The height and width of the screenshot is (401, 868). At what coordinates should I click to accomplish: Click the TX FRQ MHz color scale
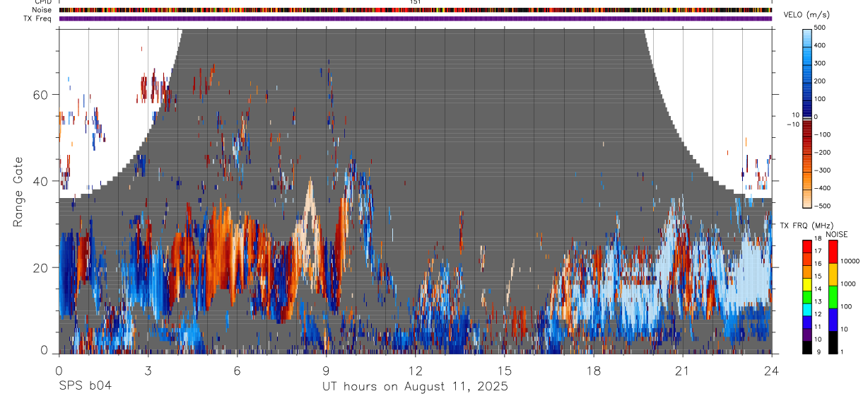click(807, 296)
